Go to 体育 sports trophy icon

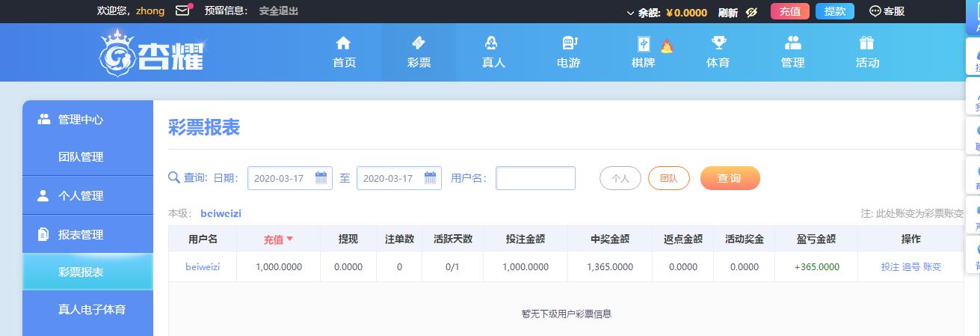click(718, 43)
